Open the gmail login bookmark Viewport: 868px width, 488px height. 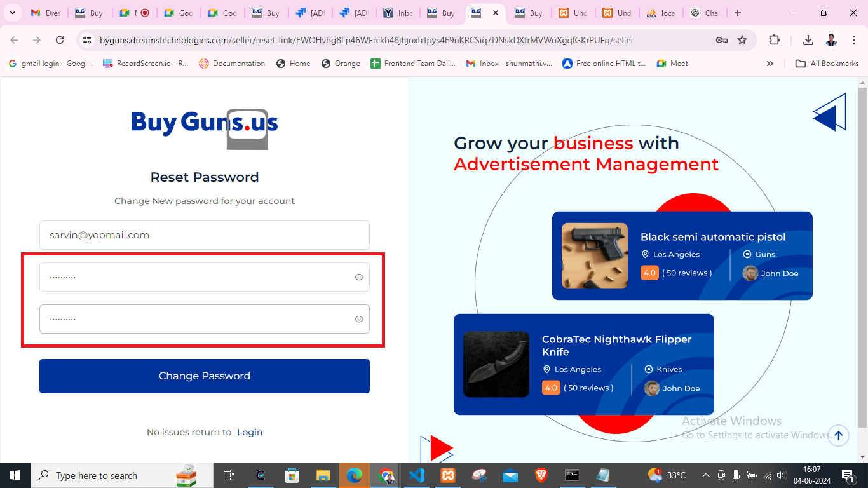[51, 64]
